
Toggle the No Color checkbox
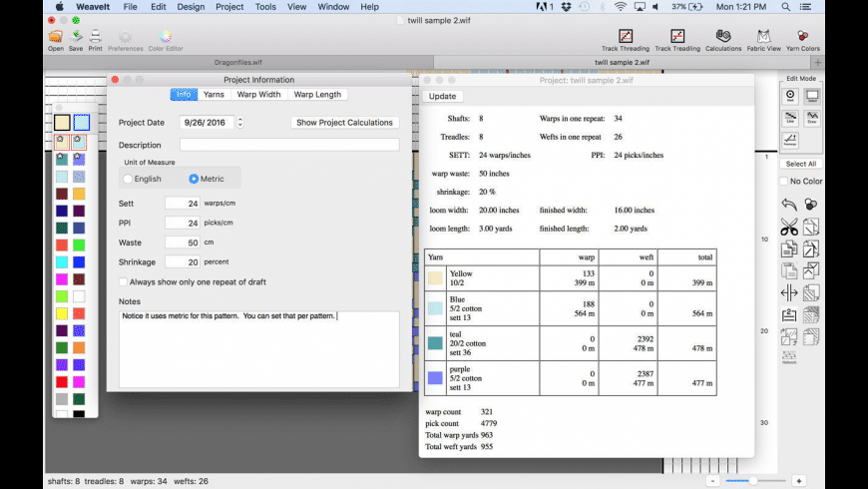[x=783, y=182]
